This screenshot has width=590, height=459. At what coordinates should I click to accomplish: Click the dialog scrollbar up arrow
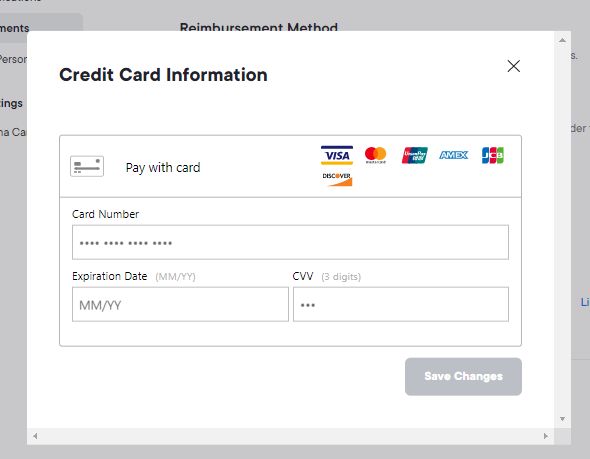click(562, 40)
